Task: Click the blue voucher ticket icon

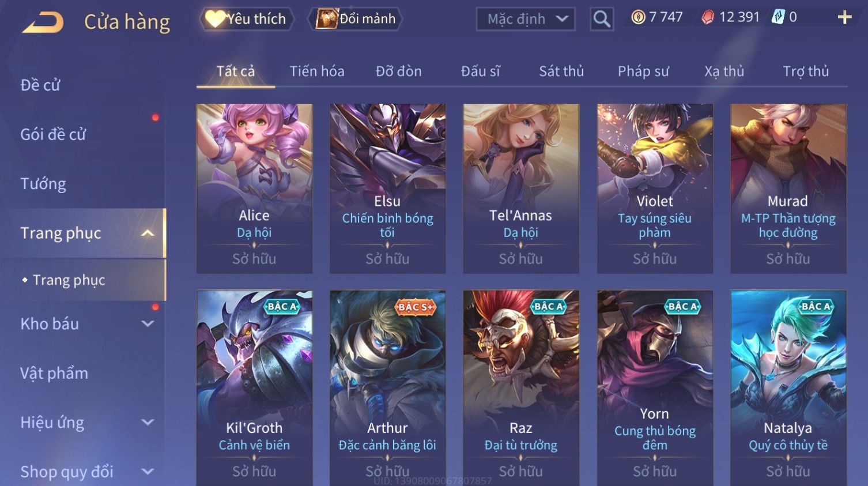Action: tap(778, 17)
